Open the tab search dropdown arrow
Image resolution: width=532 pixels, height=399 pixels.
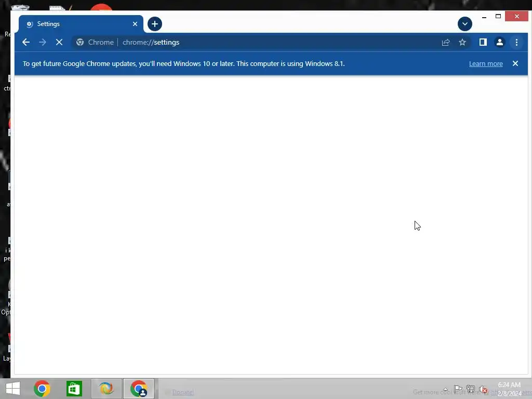tap(465, 24)
